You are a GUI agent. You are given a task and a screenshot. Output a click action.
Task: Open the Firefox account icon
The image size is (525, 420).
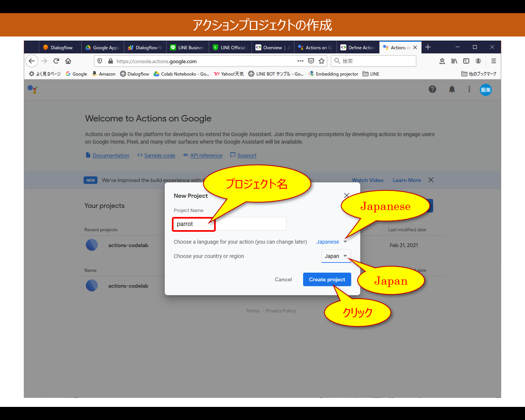[478, 61]
